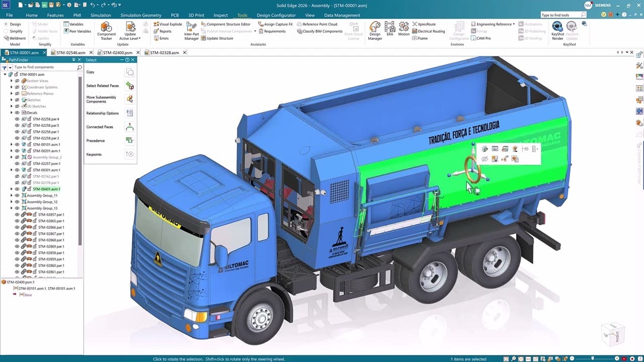Click the Select Related Faces icon
644x362 pixels.
pos(130,86)
